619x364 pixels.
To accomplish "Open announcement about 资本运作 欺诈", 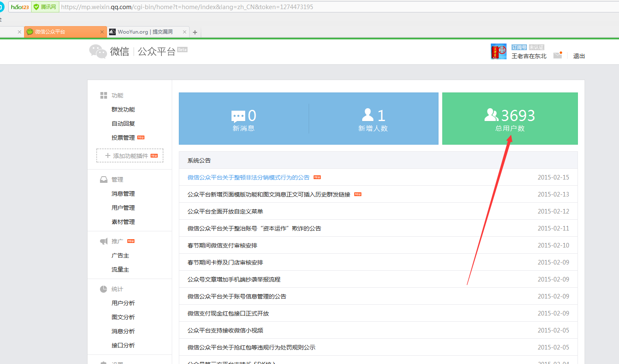I will (254, 228).
